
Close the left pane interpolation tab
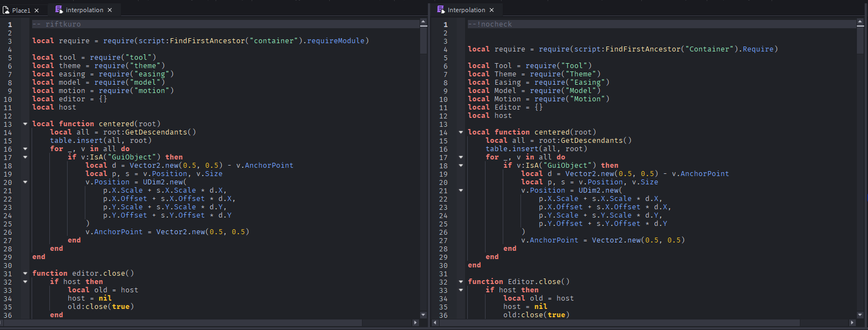click(x=110, y=10)
